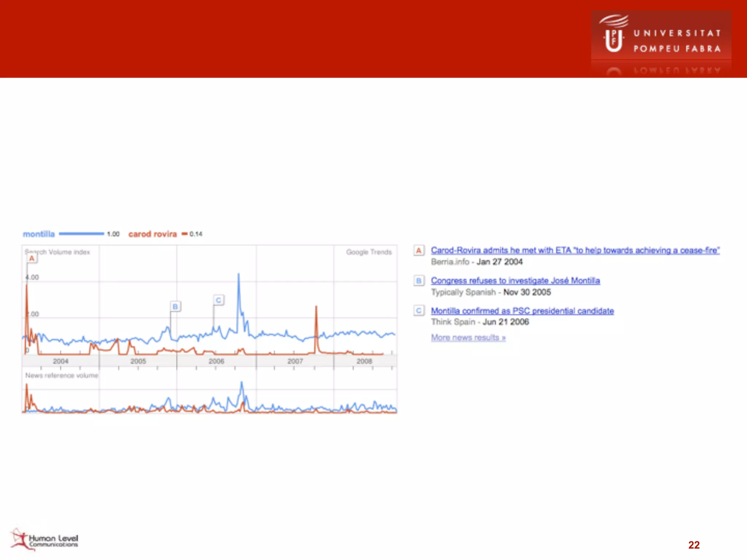Open the Carod-Rovira admits he met ETA link
Viewport: 747px width, 560px height.
[x=575, y=250]
